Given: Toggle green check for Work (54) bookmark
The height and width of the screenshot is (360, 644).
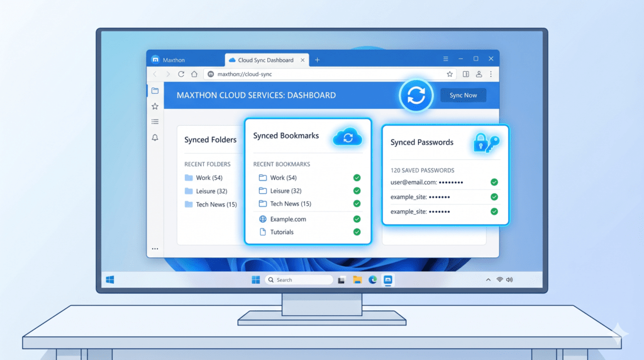Looking at the screenshot, I should pos(357,177).
